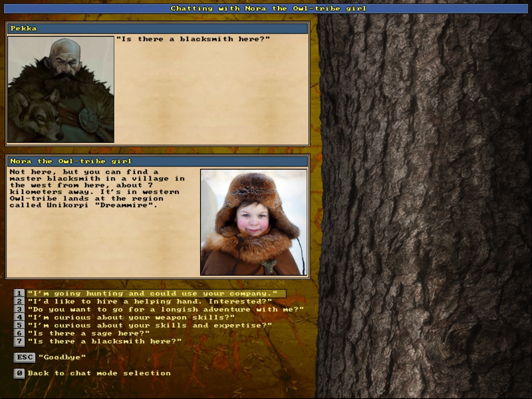Click the 0 key icon

coord(19,373)
